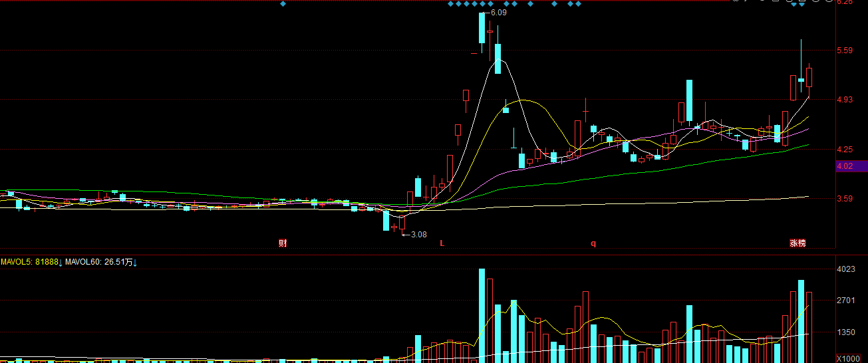Viewport: 868px width, 363px height.
Task: Select the tallest cyan volume bar
Action: (482, 316)
